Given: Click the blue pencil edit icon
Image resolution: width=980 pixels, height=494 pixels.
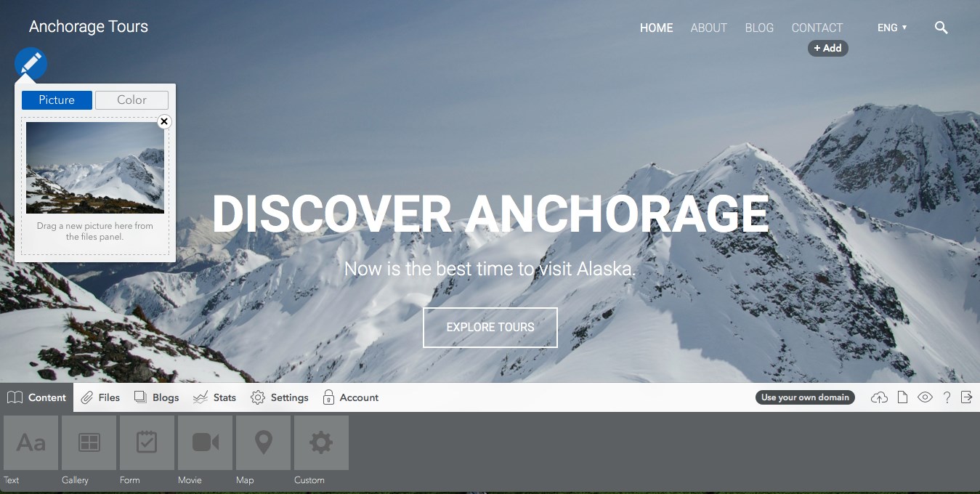Looking at the screenshot, I should coord(31,64).
